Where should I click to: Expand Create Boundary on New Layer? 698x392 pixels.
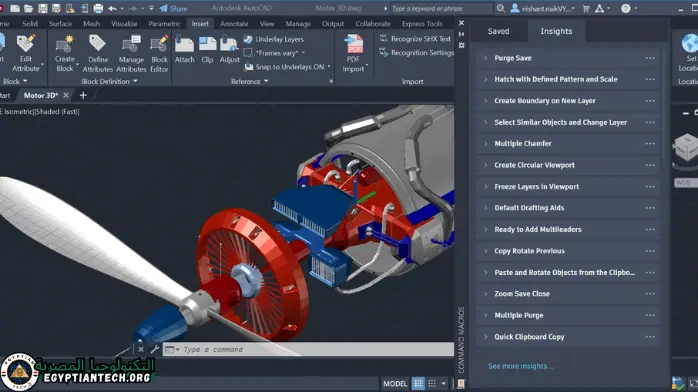[x=486, y=101]
